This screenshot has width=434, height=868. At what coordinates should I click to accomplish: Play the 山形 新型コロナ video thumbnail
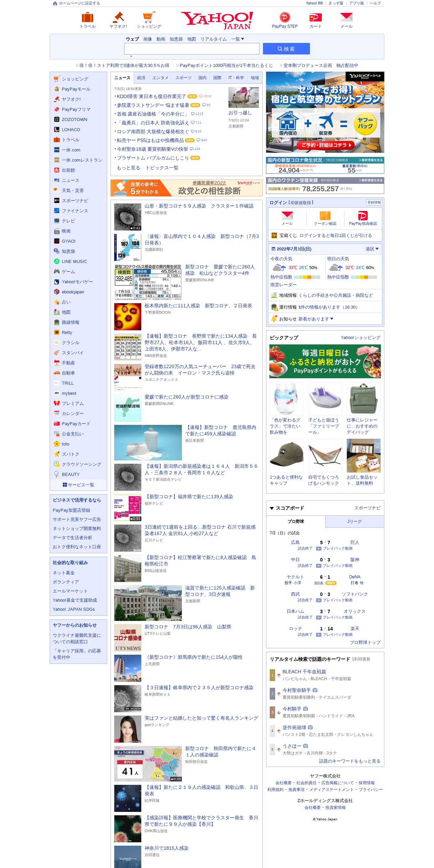[128, 217]
